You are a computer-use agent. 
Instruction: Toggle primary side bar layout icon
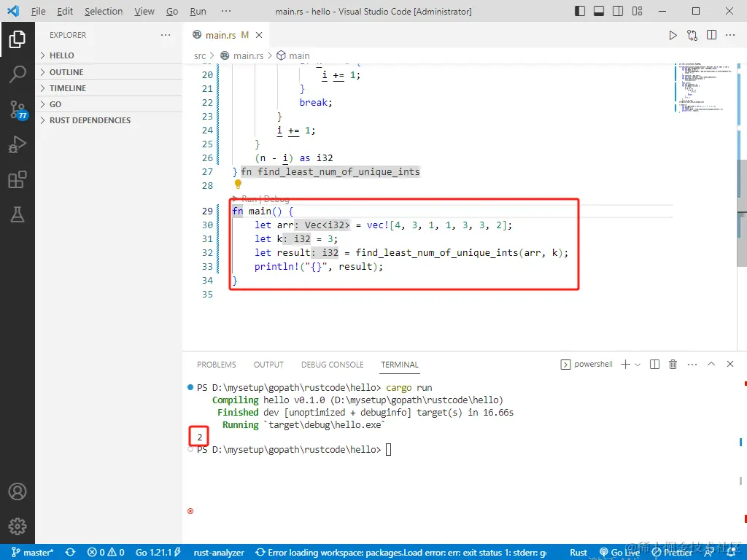pyautogui.click(x=580, y=11)
